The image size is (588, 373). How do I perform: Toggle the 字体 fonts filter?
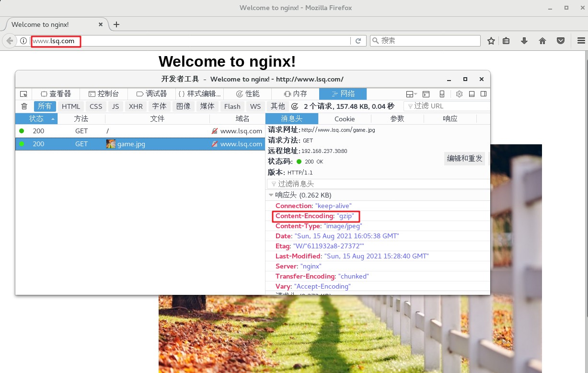point(160,106)
